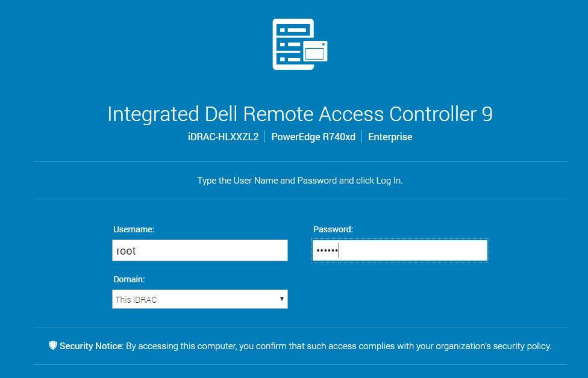Focus the Password input field
The image size is (588, 378).
tap(400, 251)
